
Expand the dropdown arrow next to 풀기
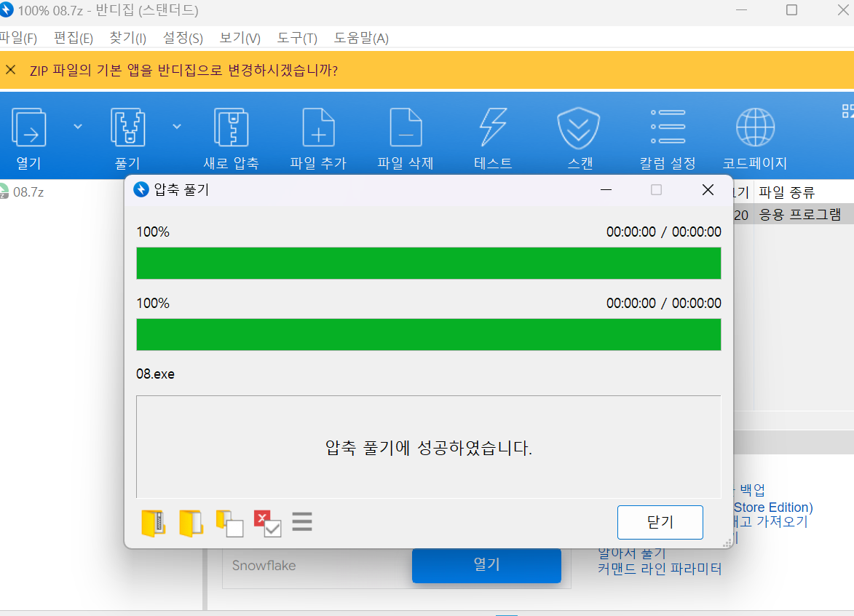point(176,127)
